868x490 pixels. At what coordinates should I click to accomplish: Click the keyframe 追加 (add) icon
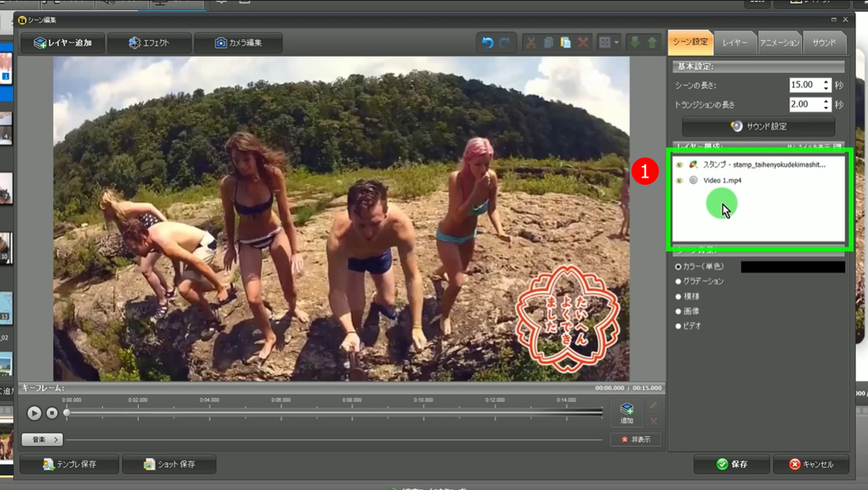pyautogui.click(x=627, y=412)
